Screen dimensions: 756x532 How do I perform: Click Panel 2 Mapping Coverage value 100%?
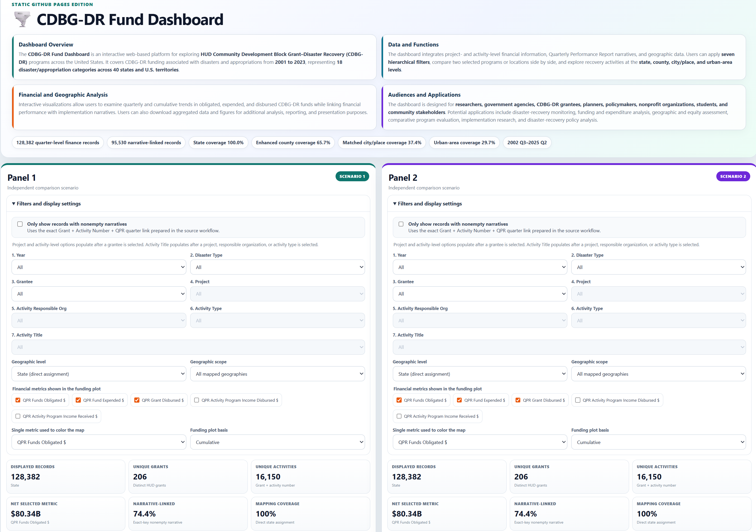(x=647, y=514)
